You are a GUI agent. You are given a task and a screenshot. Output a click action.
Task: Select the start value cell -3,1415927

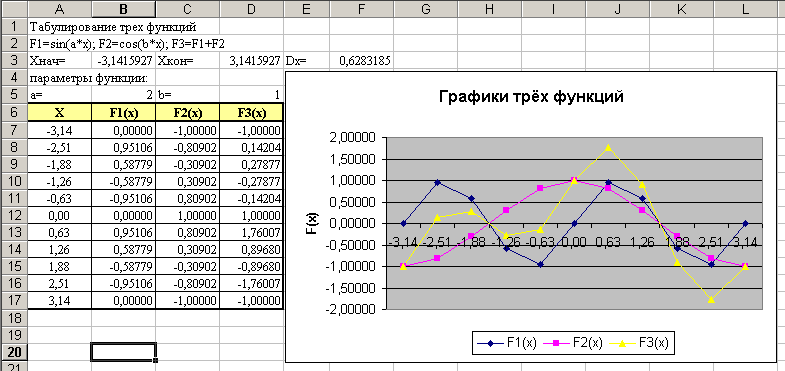point(124,61)
